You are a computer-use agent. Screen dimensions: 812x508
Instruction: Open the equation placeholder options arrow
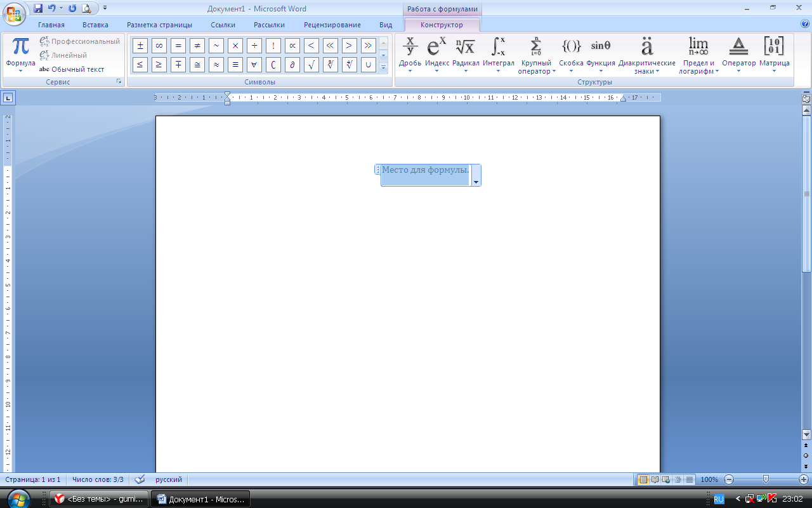click(x=476, y=175)
